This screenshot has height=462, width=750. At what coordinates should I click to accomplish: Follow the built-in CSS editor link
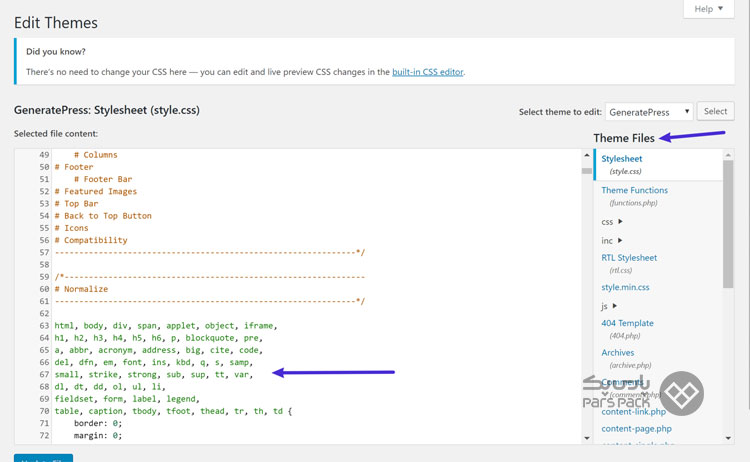[x=428, y=72]
